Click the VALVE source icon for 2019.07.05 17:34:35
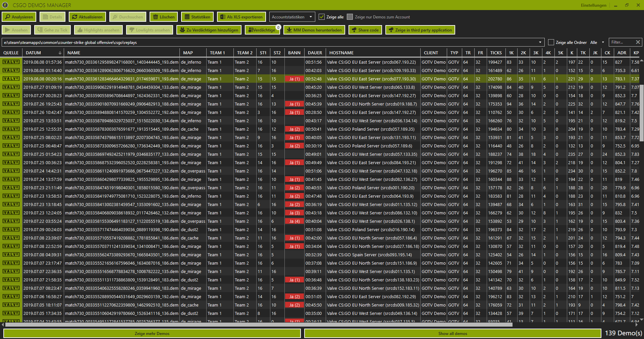The height and width of the screenshot is (339, 644). pos(11,313)
